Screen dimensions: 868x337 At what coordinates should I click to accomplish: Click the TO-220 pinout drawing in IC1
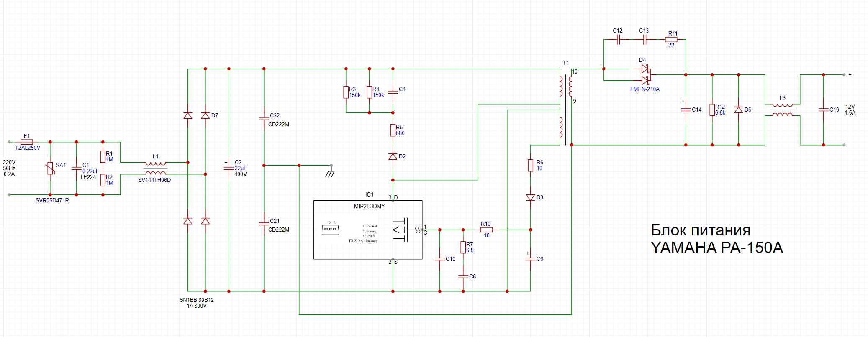[330, 228]
